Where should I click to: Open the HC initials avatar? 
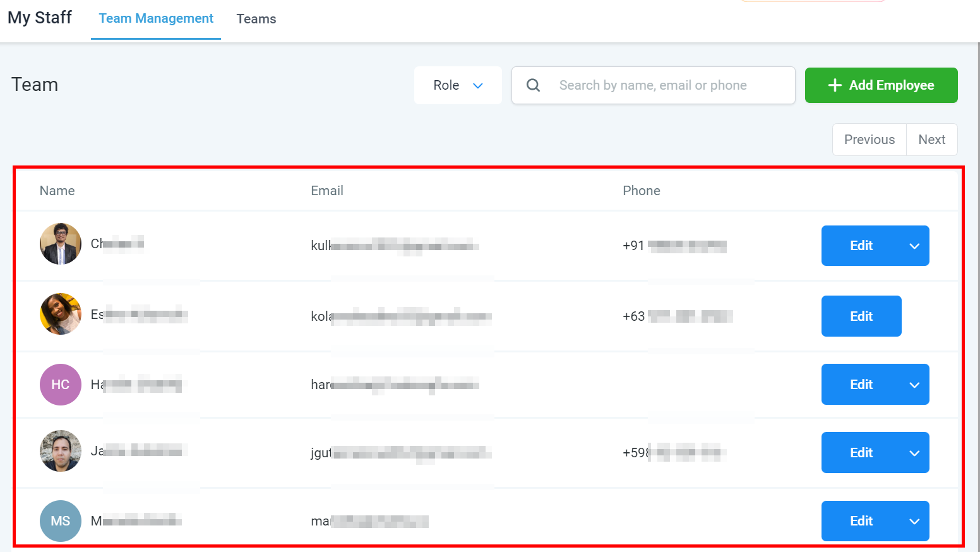pos(61,385)
